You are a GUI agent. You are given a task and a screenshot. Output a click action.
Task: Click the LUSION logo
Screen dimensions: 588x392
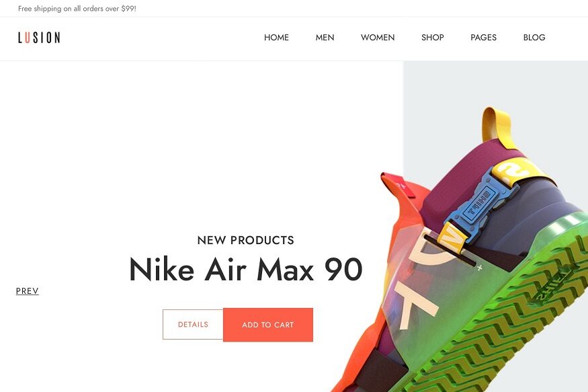[39, 38]
